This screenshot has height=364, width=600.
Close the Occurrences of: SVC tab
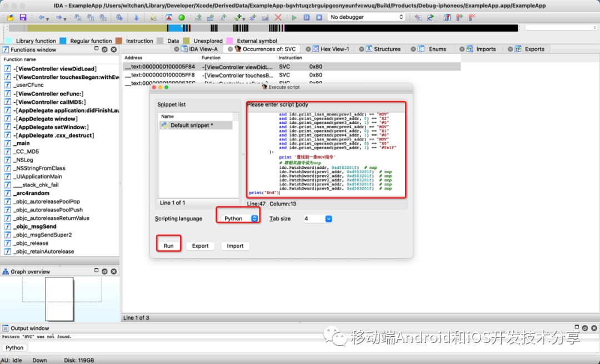pyautogui.click(x=230, y=49)
